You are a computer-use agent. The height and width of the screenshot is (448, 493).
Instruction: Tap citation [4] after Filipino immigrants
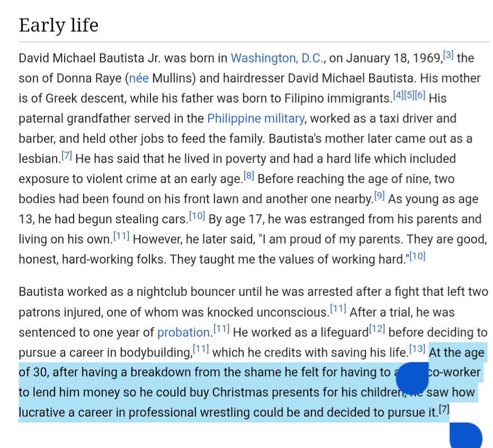[x=398, y=95]
